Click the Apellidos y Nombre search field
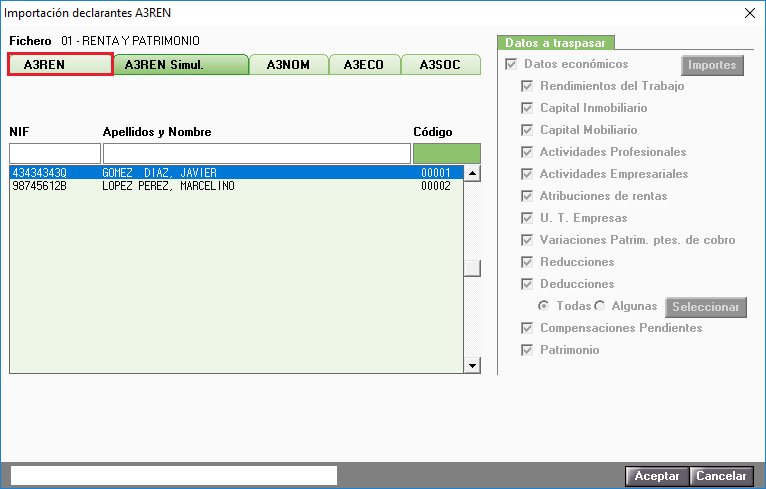 [x=257, y=153]
